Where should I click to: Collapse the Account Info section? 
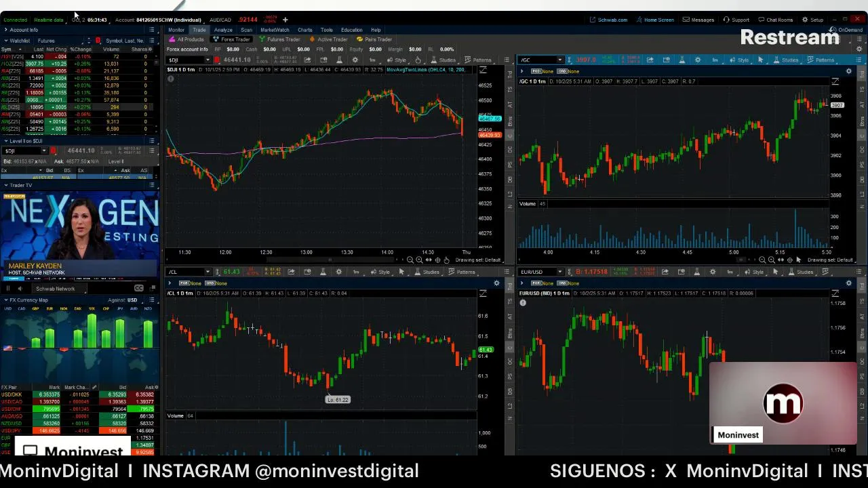(6, 30)
